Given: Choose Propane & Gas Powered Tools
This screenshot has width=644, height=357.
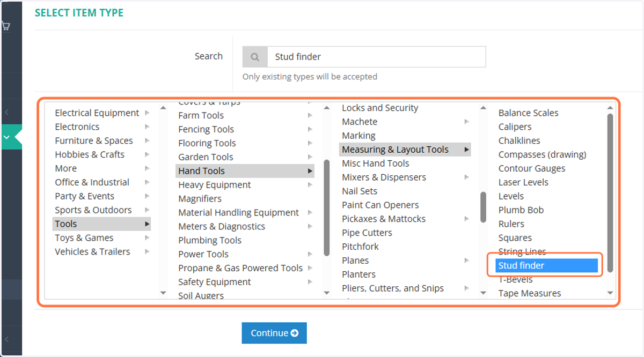Looking at the screenshot, I should (240, 269).
